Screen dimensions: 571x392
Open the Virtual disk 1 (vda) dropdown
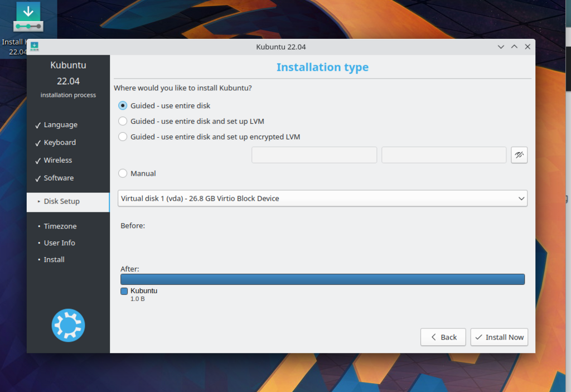(x=322, y=199)
